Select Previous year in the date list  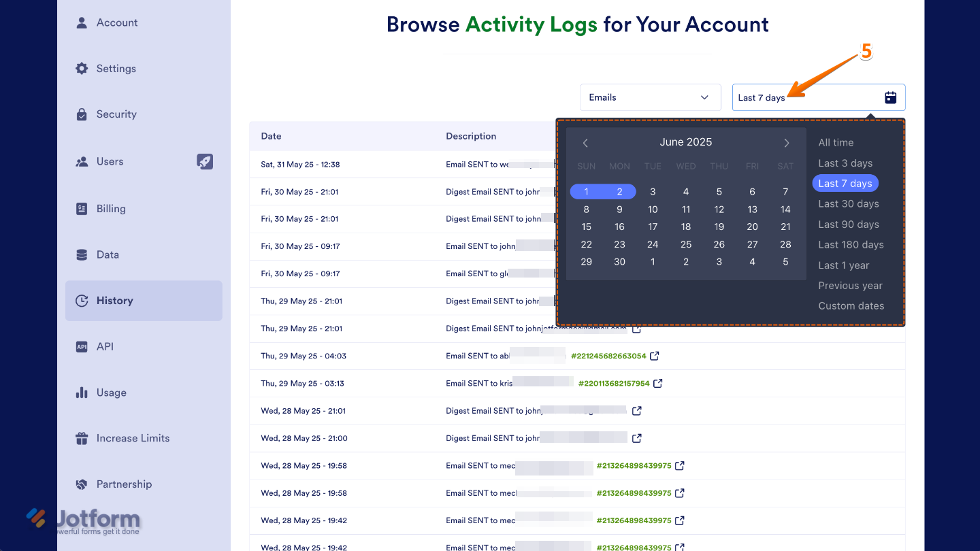[850, 285]
